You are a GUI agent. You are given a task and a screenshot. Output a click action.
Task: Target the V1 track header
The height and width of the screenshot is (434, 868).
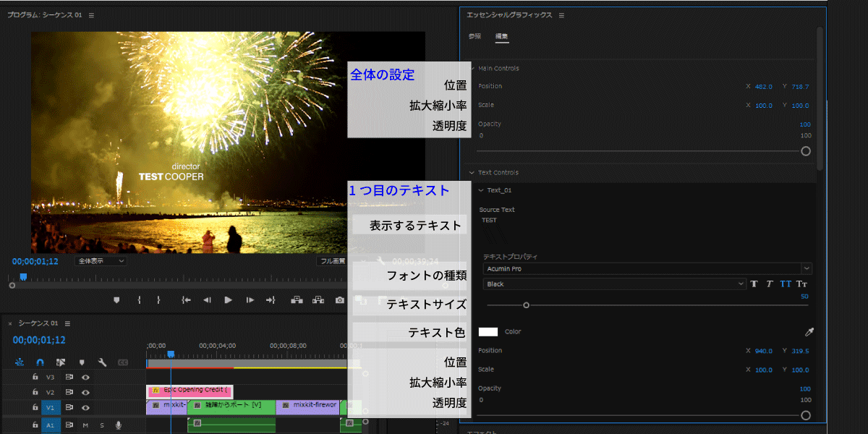tap(51, 407)
